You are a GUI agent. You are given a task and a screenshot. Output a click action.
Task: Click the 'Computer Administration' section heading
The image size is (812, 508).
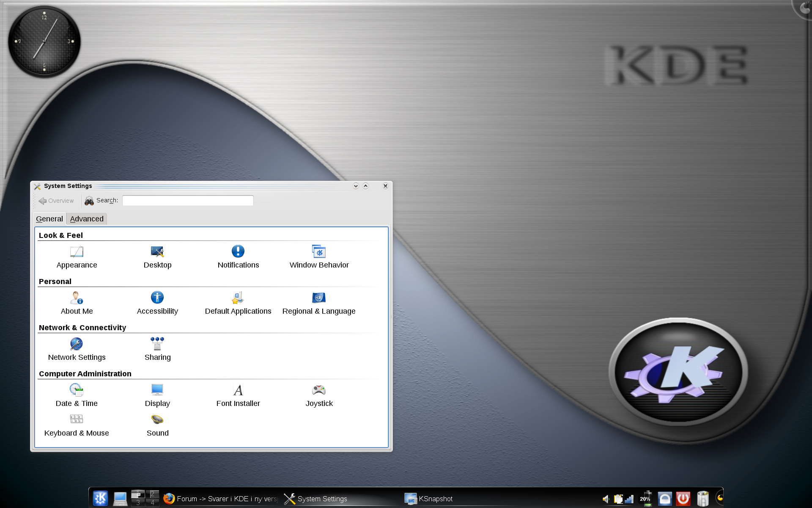pos(85,374)
